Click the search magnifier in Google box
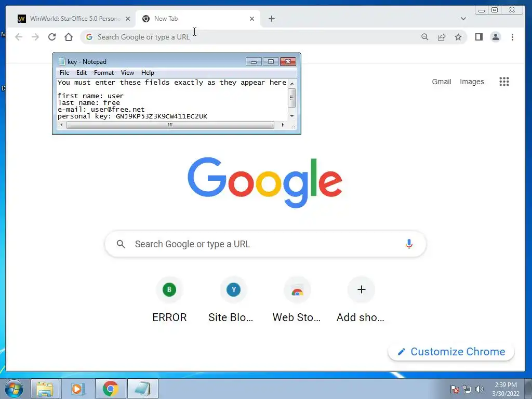 (x=121, y=244)
